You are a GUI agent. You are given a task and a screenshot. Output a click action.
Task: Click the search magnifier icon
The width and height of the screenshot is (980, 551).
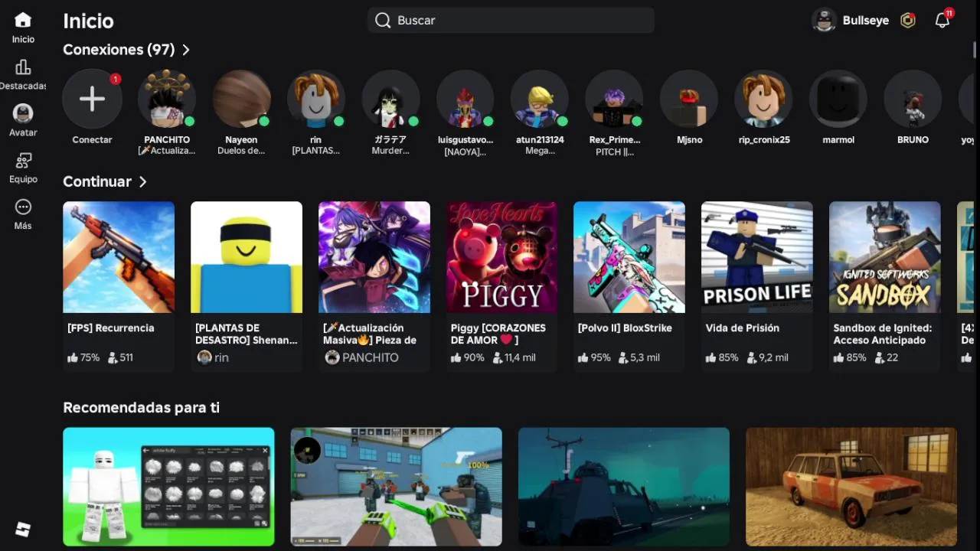click(383, 21)
